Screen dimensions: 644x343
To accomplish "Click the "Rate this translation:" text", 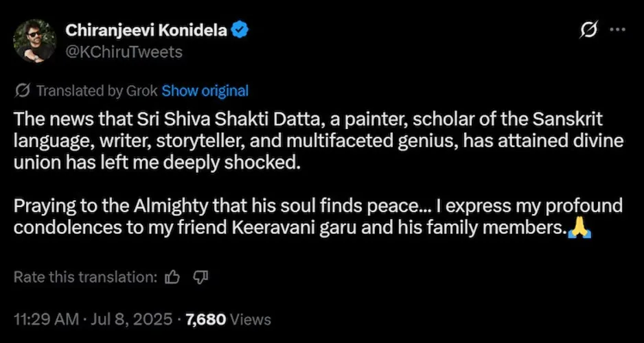I will (86, 277).
